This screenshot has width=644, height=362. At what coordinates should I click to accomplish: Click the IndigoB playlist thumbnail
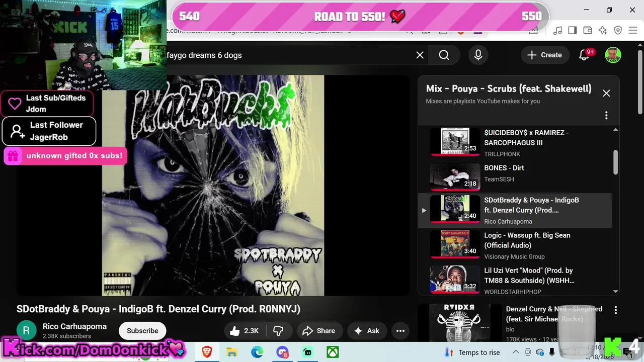pos(455,209)
